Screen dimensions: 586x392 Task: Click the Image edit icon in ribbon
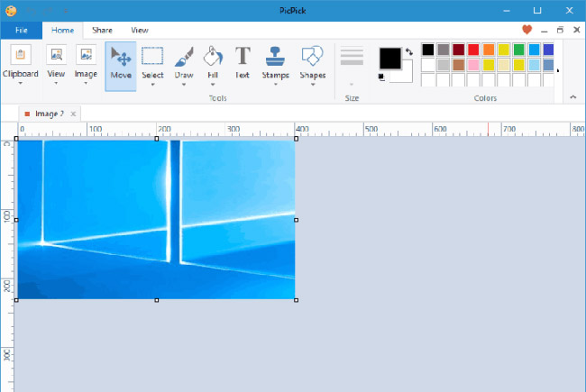coord(86,55)
